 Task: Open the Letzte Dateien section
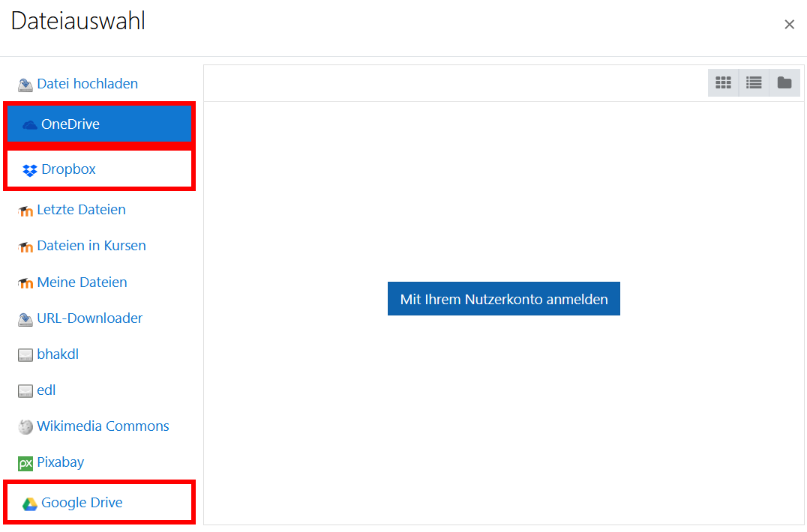tap(81, 209)
